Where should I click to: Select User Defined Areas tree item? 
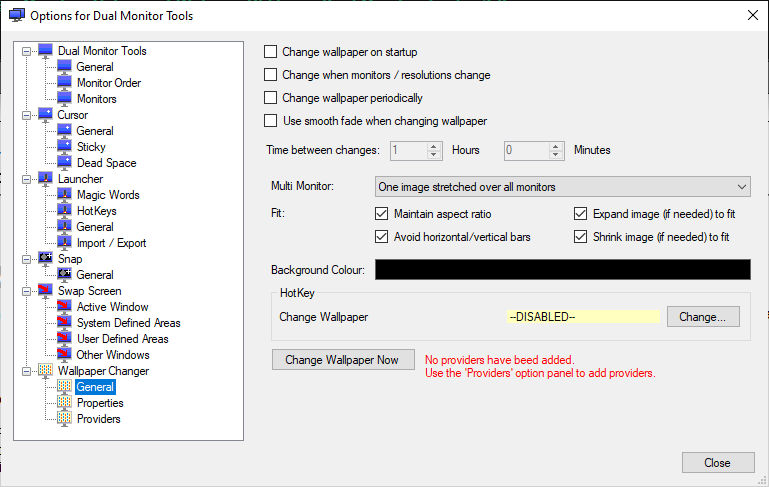coord(123,338)
